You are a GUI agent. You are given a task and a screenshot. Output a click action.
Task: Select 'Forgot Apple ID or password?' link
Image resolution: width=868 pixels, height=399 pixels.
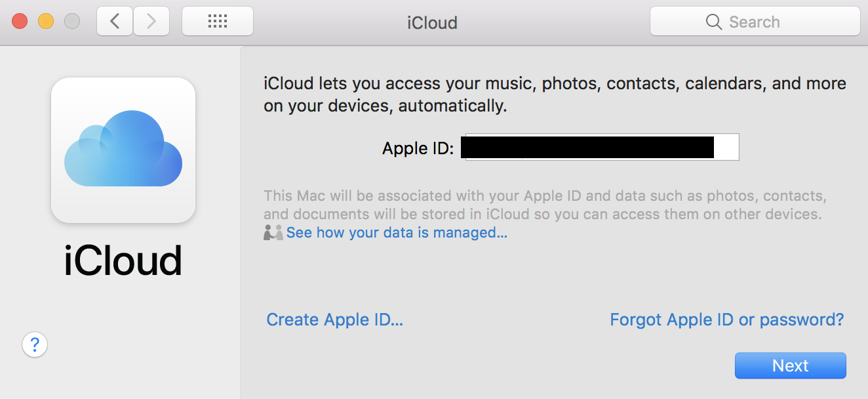click(x=726, y=320)
